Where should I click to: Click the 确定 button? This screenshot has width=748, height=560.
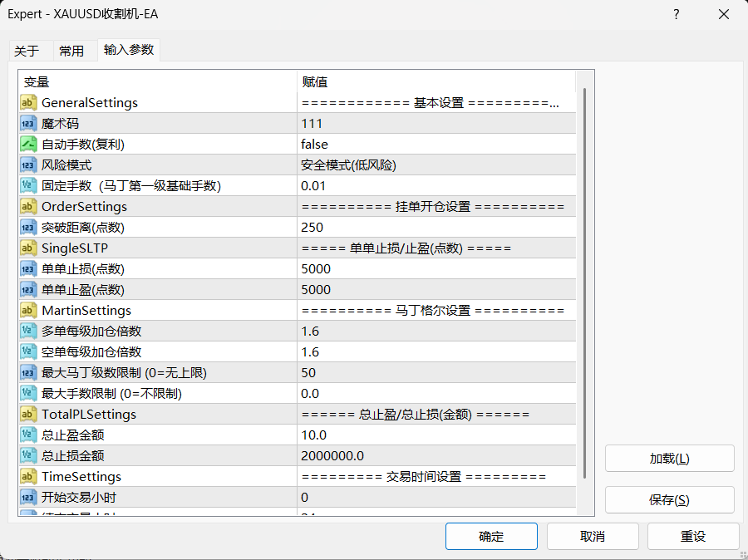[x=491, y=536]
